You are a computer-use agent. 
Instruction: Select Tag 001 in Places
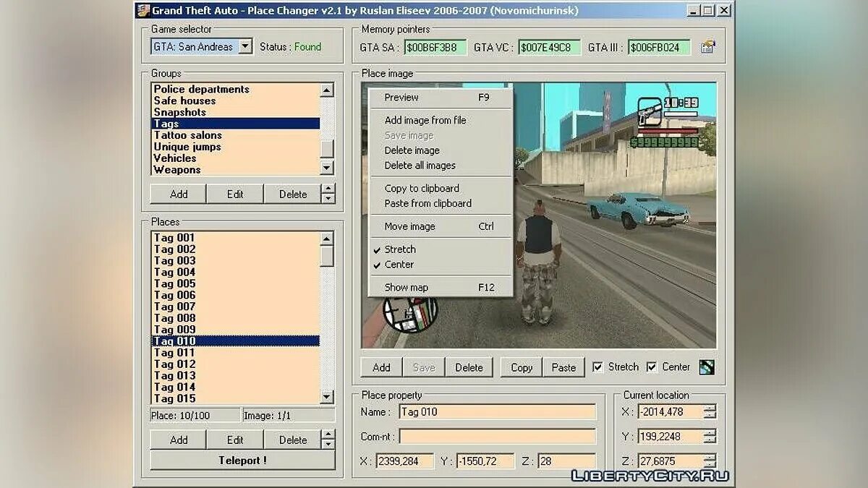pos(236,238)
